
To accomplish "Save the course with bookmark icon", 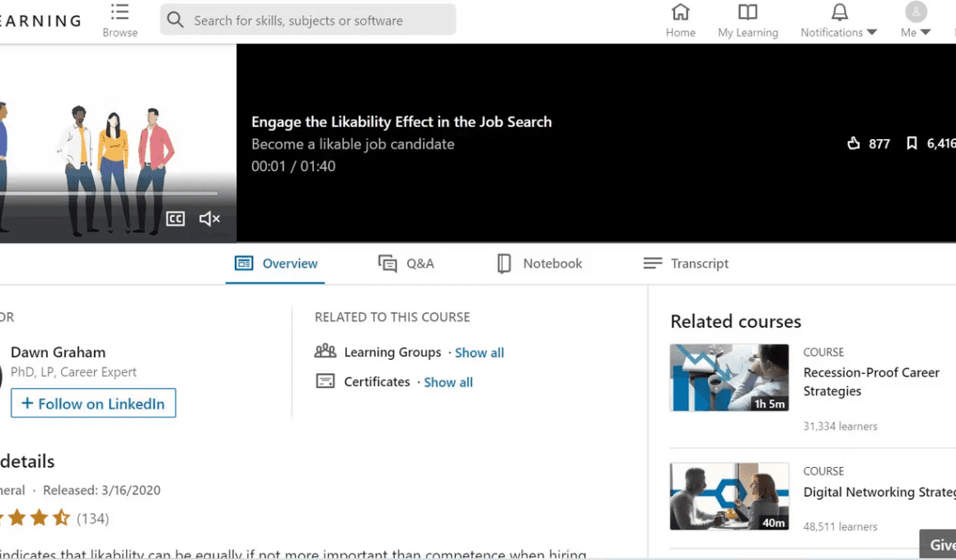I will (911, 143).
